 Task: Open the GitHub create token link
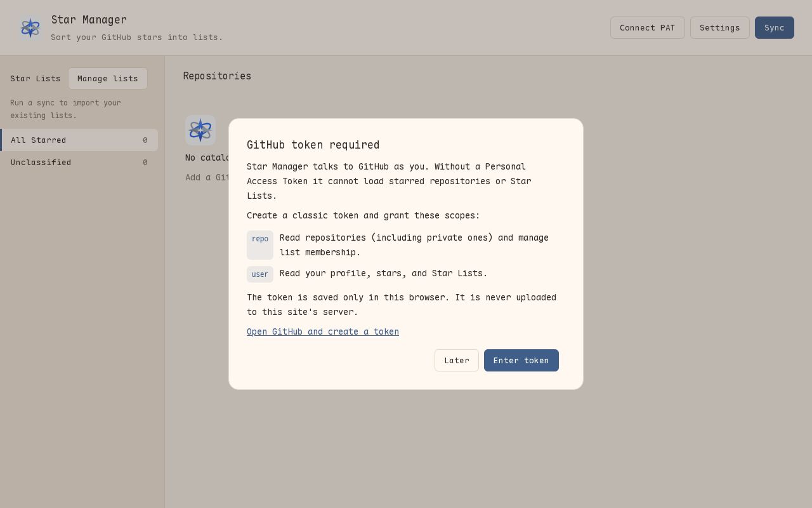[x=323, y=331]
